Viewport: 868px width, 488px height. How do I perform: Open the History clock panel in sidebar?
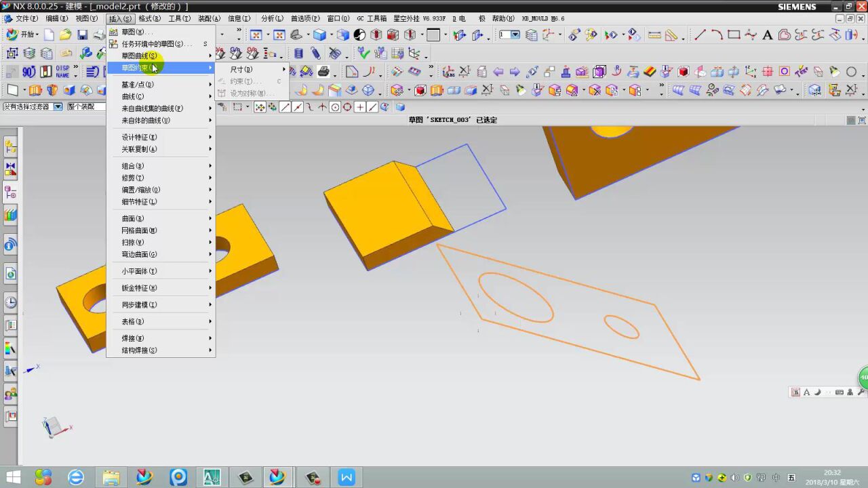click(10, 302)
